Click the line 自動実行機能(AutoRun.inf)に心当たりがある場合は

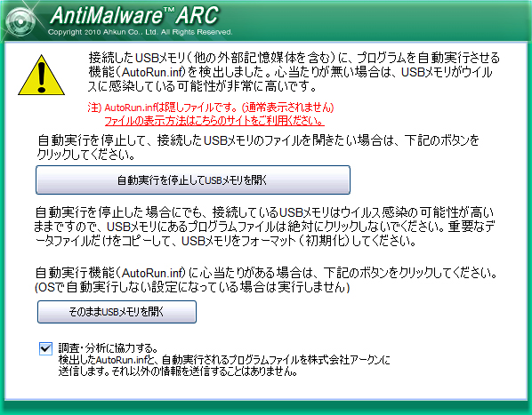coord(266,273)
